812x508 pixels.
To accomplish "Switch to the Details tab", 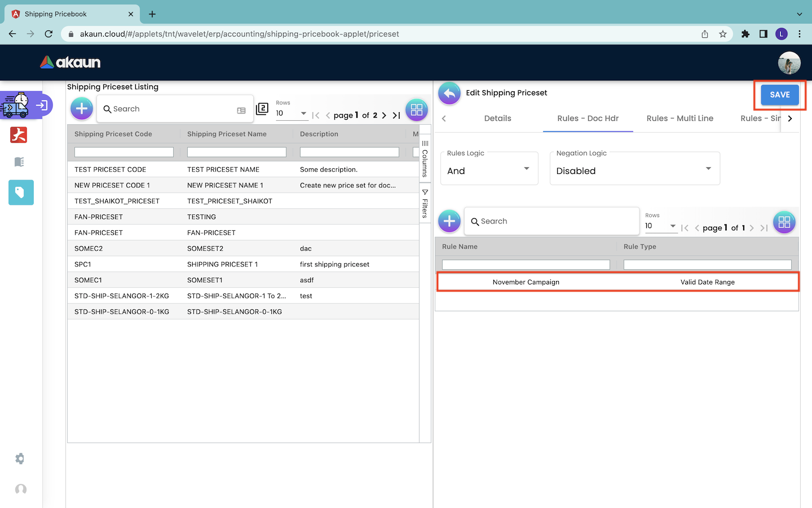I will pyautogui.click(x=497, y=119).
